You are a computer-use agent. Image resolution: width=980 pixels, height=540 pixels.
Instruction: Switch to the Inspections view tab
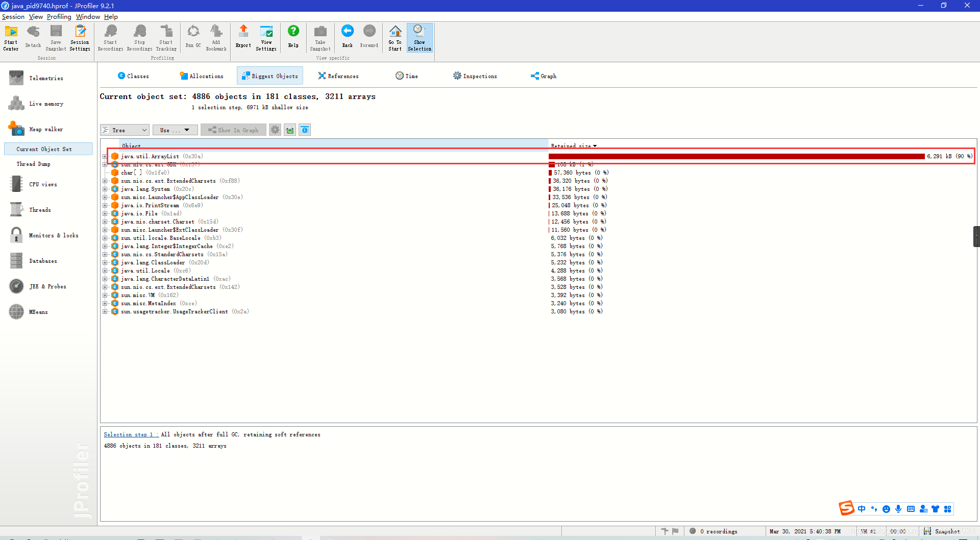coord(475,76)
